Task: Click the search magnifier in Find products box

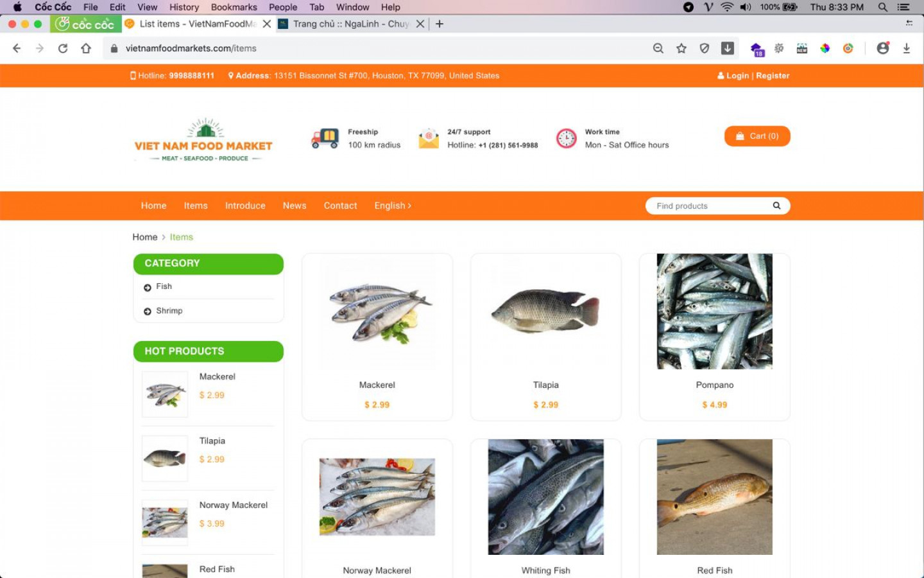Action: pyautogui.click(x=776, y=206)
